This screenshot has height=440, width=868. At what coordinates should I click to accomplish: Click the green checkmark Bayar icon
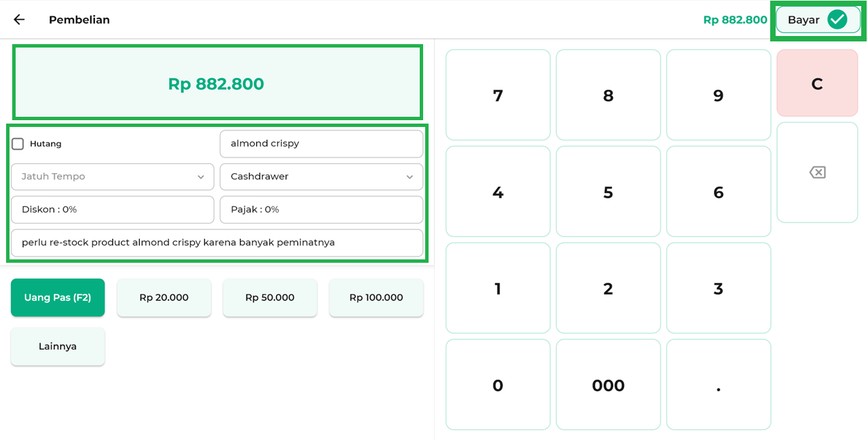837,20
